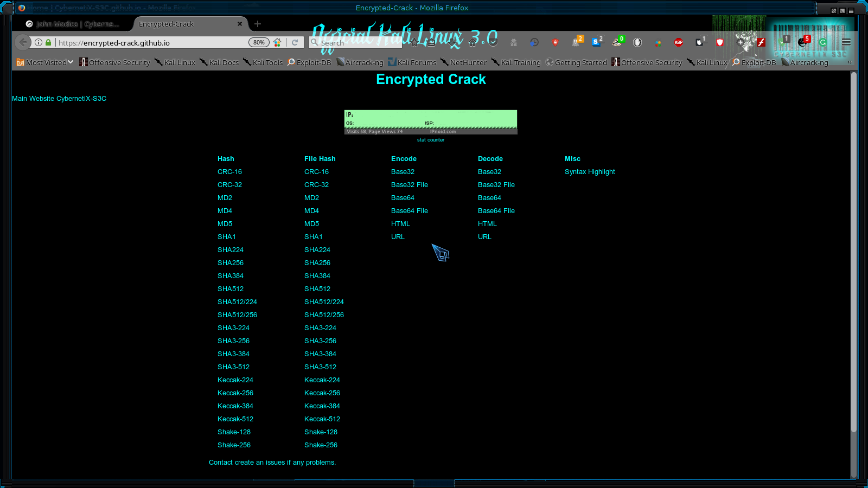This screenshot has height=488, width=868.
Task: Click the home icon in toolbar
Action: [x=472, y=42]
